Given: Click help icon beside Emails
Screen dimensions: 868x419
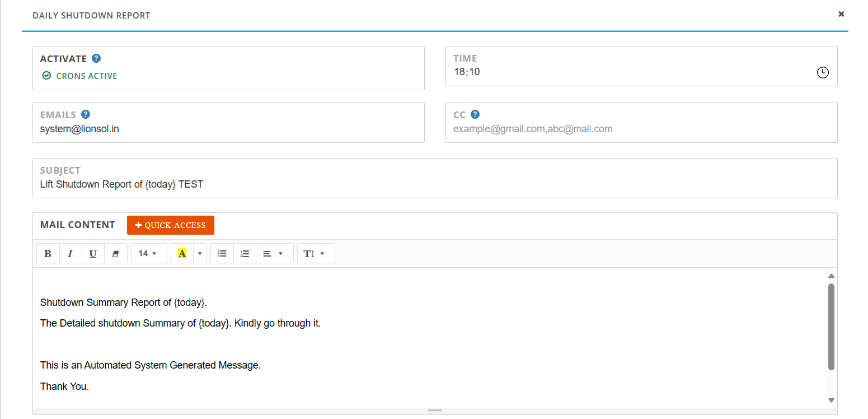Looking at the screenshot, I should coord(86,114).
